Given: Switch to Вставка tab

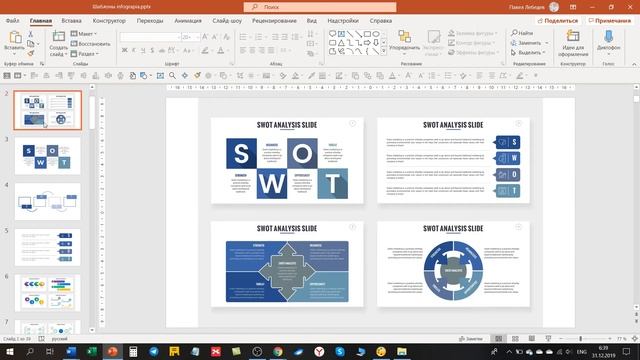Looking at the screenshot, I should tap(71, 20).
